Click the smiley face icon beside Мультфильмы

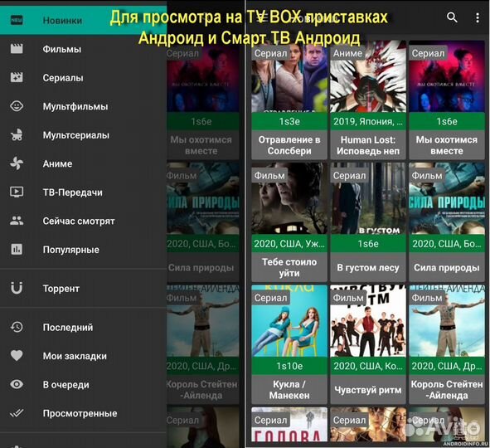pyautogui.click(x=17, y=106)
